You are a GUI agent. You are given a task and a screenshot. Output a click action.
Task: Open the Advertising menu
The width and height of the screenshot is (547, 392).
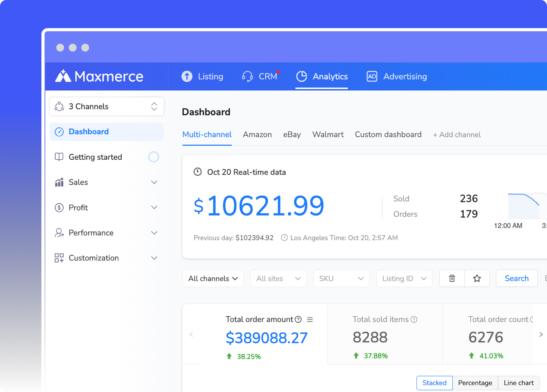coord(397,77)
